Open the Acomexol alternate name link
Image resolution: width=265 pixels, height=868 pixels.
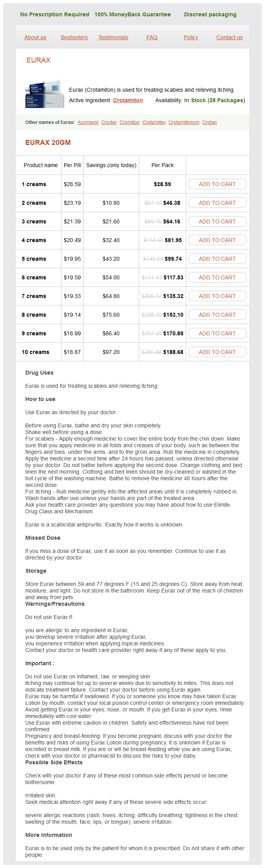tap(88, 122)
